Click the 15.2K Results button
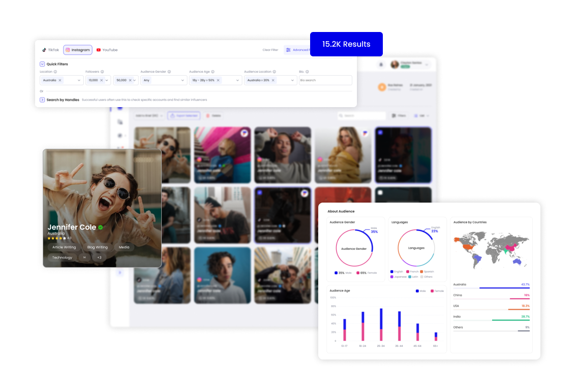This screenshot has height=392, width=575. tap(346, 44)
